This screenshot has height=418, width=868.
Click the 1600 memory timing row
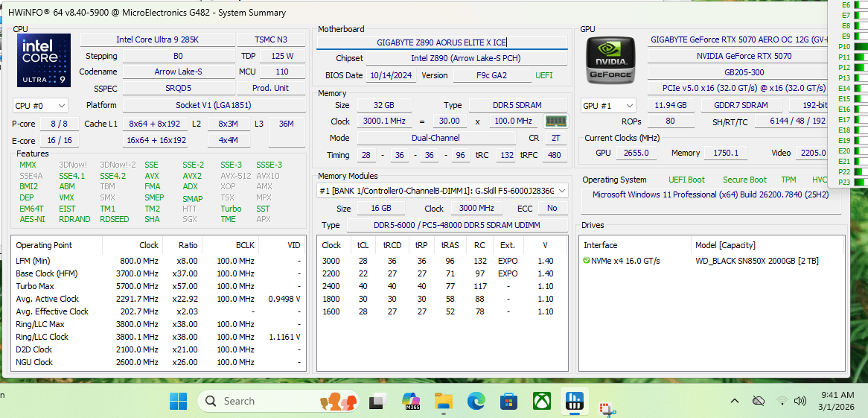click(x=442, y=311)
